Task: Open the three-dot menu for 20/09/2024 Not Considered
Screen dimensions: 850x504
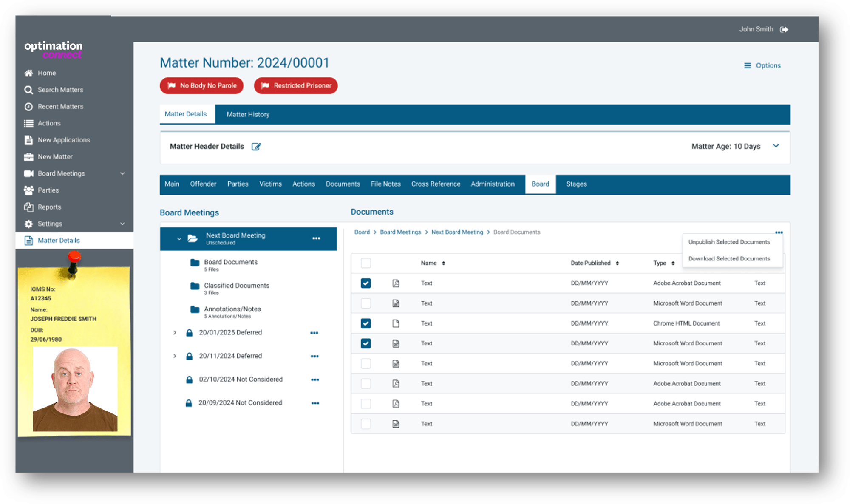Action: coord(315,403)
